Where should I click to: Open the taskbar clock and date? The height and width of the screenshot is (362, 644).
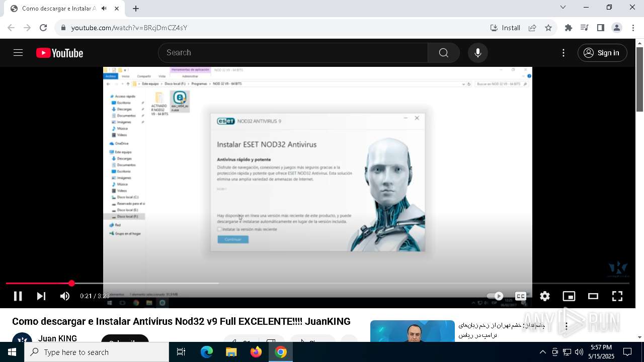coord(601,352)
